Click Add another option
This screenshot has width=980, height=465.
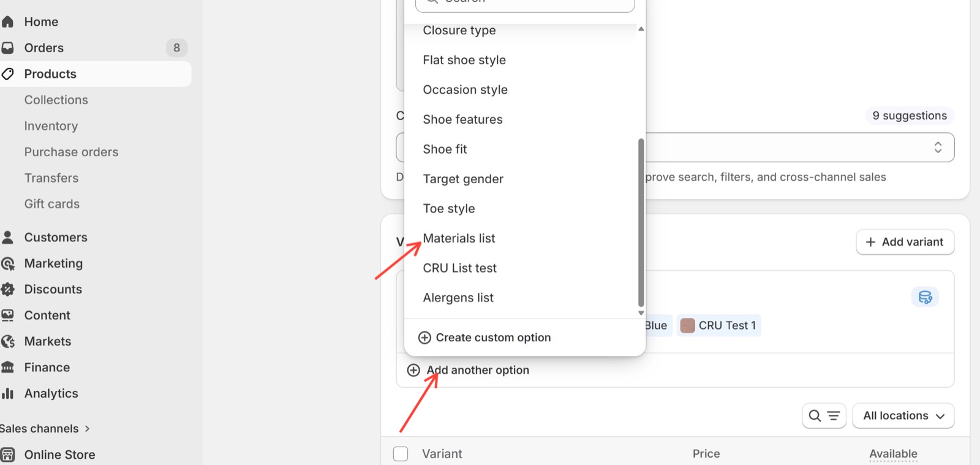point(478,370)
